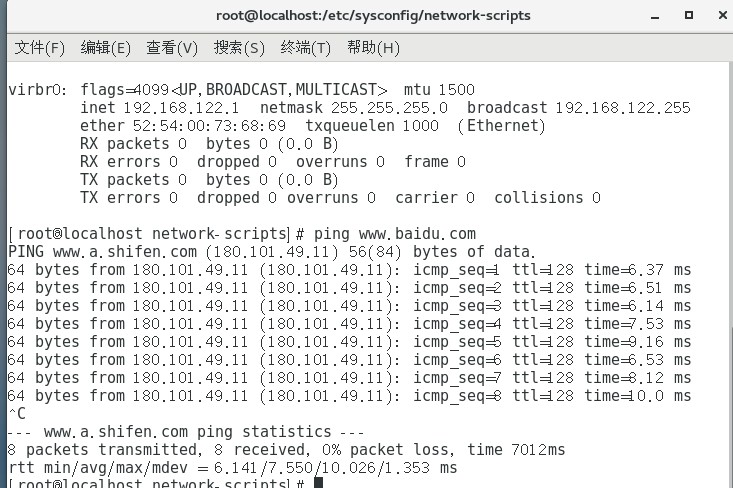
Task: Open the 终端(T) menu
Action: point(305,48)
